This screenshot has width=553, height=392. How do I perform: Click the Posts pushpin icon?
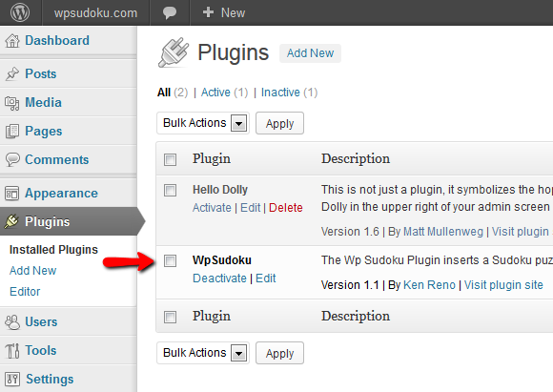tap(12, 73)
